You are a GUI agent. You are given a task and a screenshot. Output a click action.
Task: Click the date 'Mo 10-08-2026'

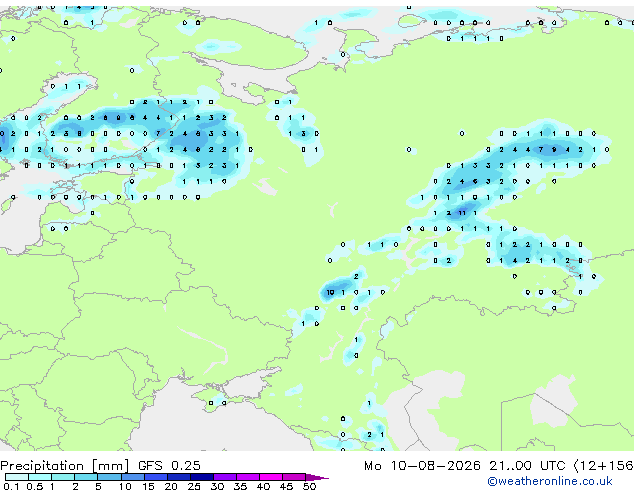422,466
